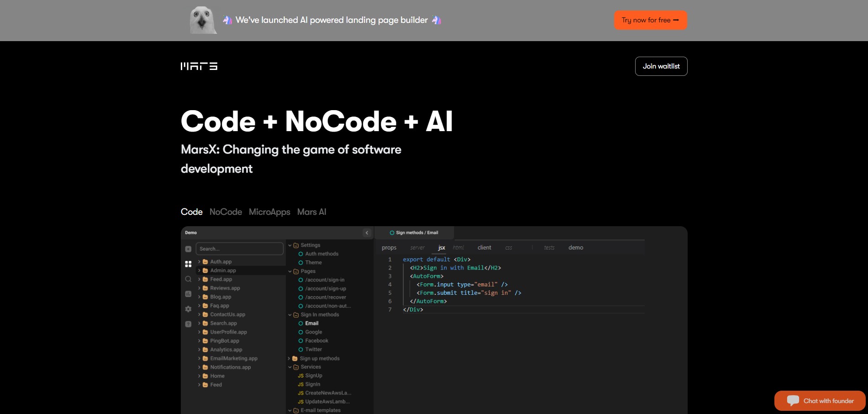868x414 pixels.
Task: Switch to the Mars AI tab
Action: tap(312, 212)
